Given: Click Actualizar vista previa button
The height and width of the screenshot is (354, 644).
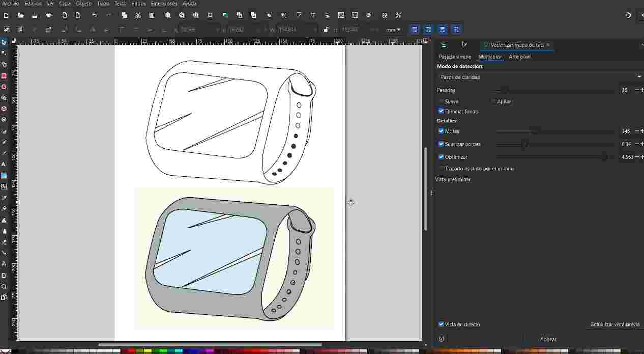Looking at the screenshot, I should (614, 324).
